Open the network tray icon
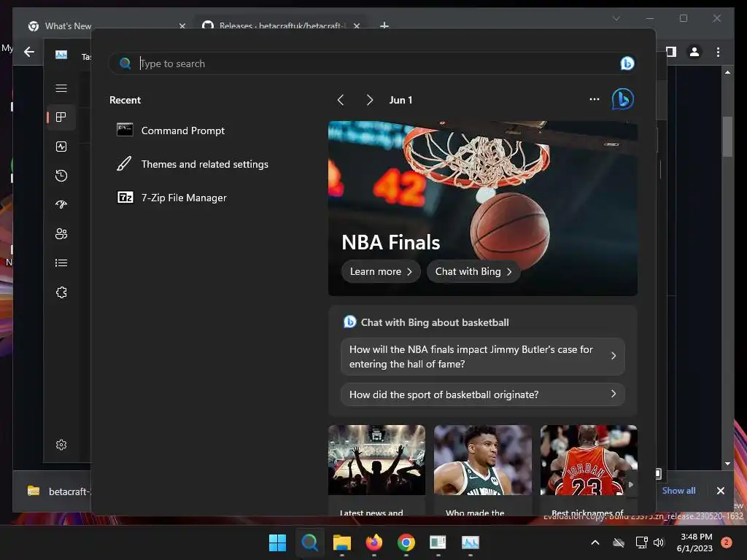This screenshot has width=747, height=560. coord(641,542)
